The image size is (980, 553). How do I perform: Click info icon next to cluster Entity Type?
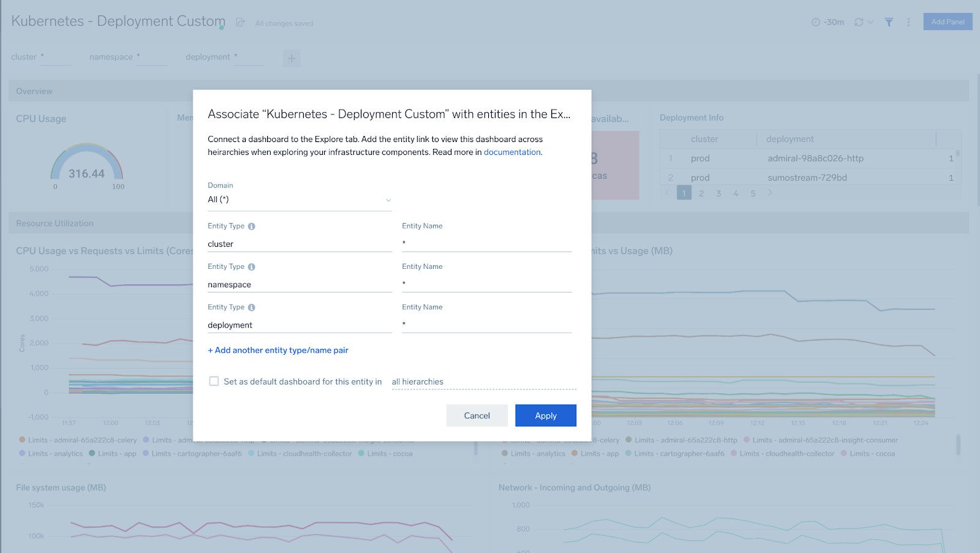tap(252, 227)
